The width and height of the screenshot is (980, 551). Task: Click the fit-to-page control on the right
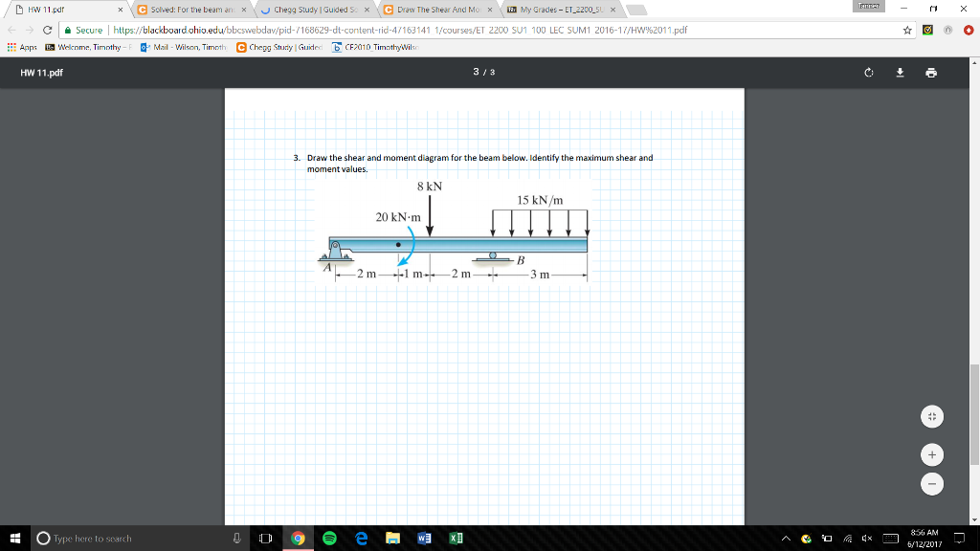click(x=932, y=415)
